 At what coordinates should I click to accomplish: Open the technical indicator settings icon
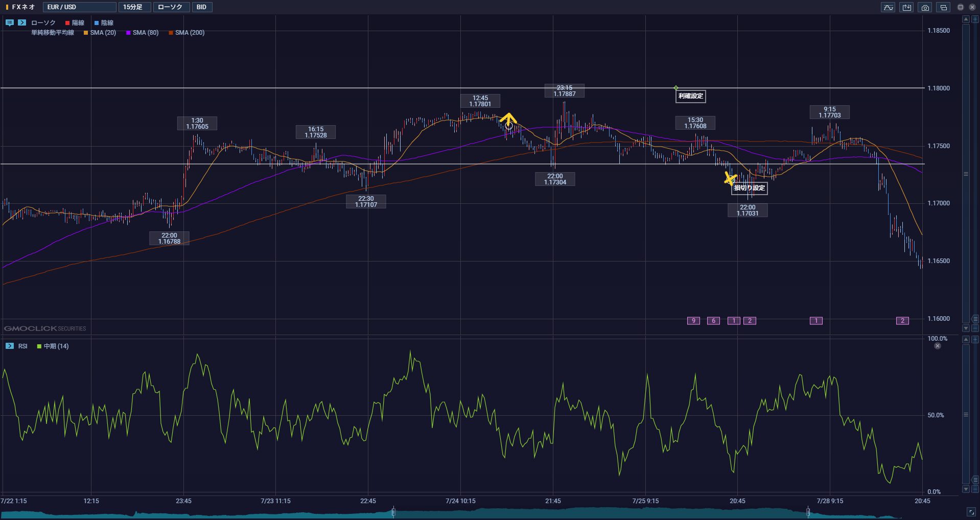888,7
